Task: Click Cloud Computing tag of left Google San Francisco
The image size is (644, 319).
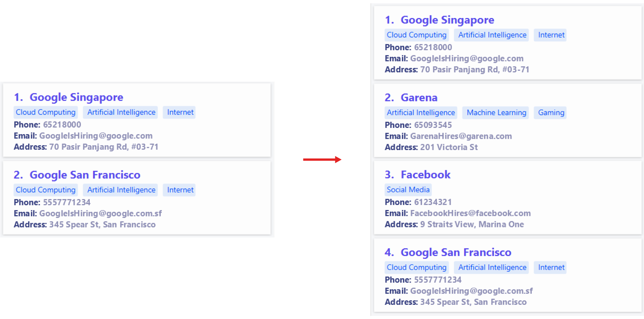Action: pyautogui.click(x=46, y=190)
